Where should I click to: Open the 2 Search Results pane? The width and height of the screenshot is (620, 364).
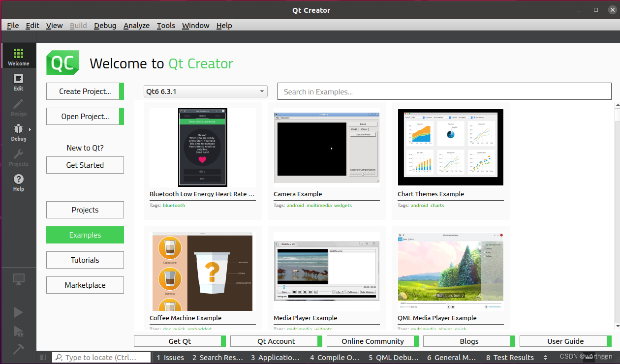217,358
